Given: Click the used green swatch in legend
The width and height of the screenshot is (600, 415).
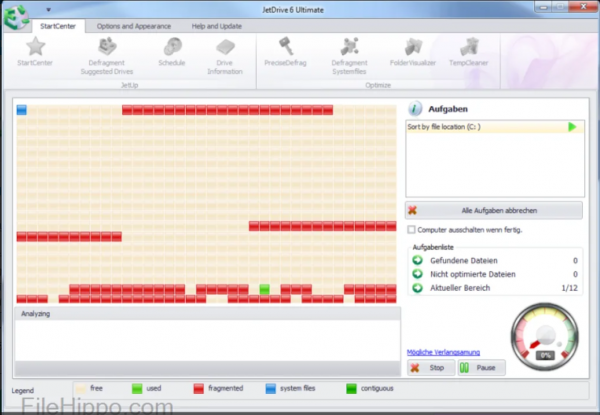Looking at the screenshot, I should (x=137, y=389).
